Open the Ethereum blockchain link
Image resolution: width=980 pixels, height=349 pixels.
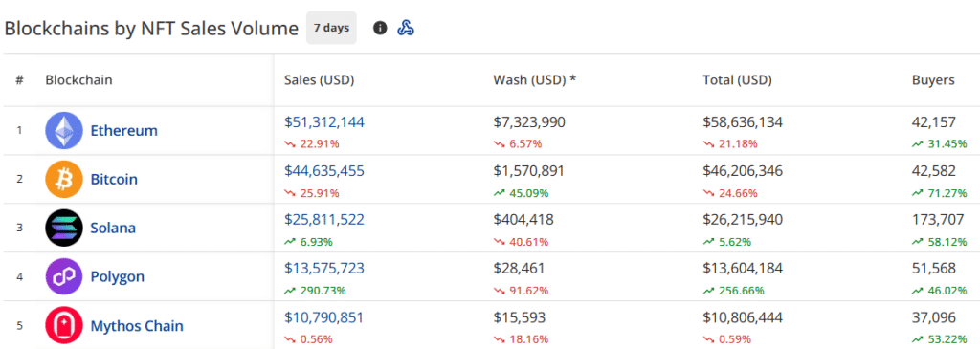(x=123, y=131)
